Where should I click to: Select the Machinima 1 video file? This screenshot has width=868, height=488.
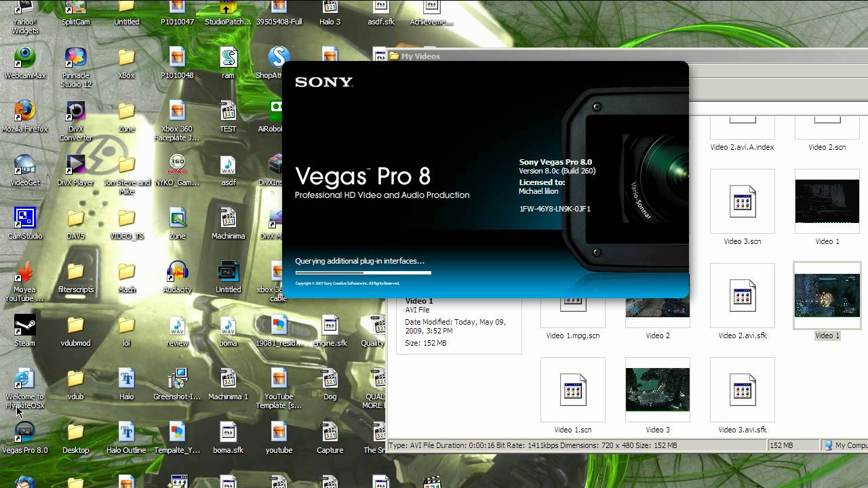click(229, 384)
